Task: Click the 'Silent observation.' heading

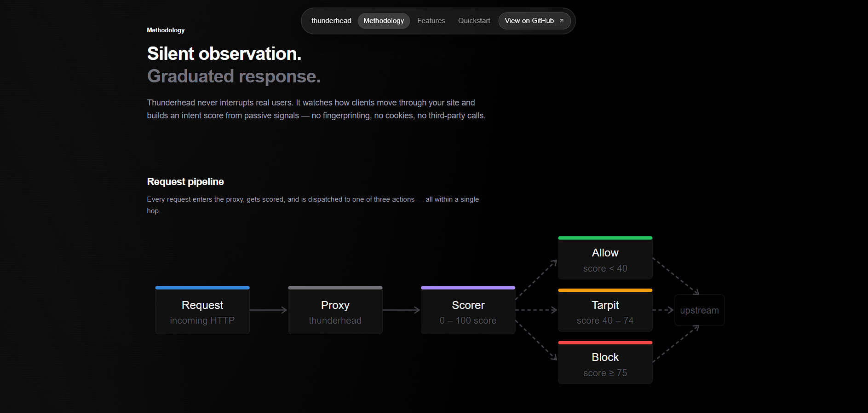Action: (224, 54)
